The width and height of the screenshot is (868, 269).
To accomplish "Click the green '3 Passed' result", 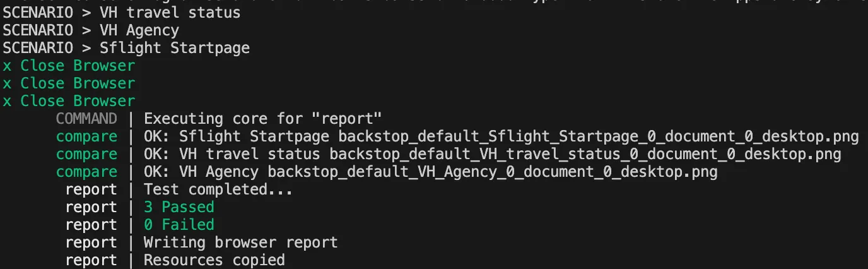I will [x=179, y=207].
